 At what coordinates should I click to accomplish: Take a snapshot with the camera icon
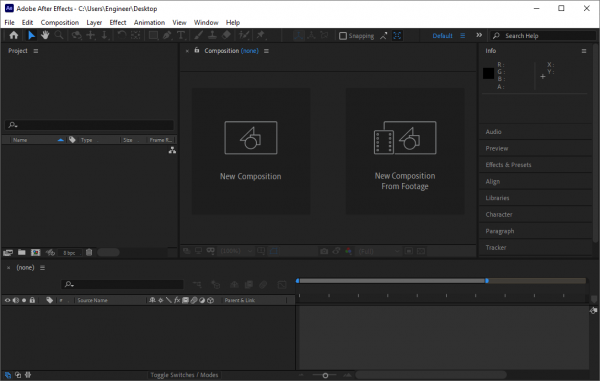click(324, 251)
